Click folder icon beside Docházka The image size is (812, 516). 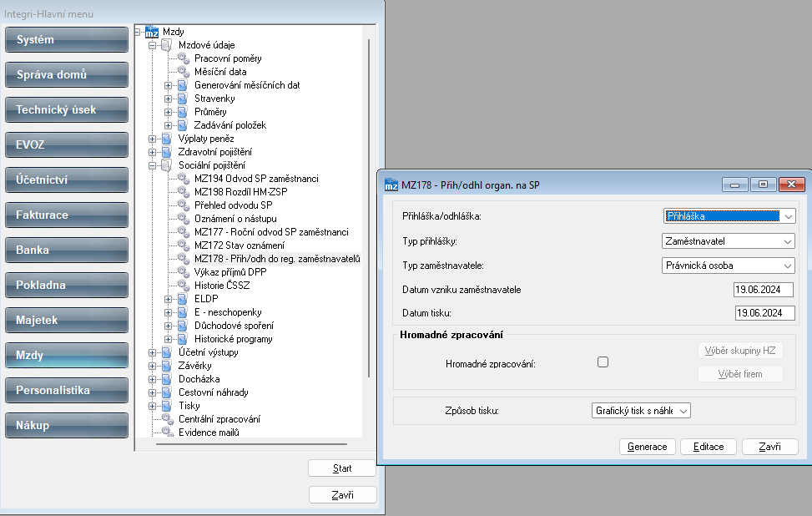(167, 379)
